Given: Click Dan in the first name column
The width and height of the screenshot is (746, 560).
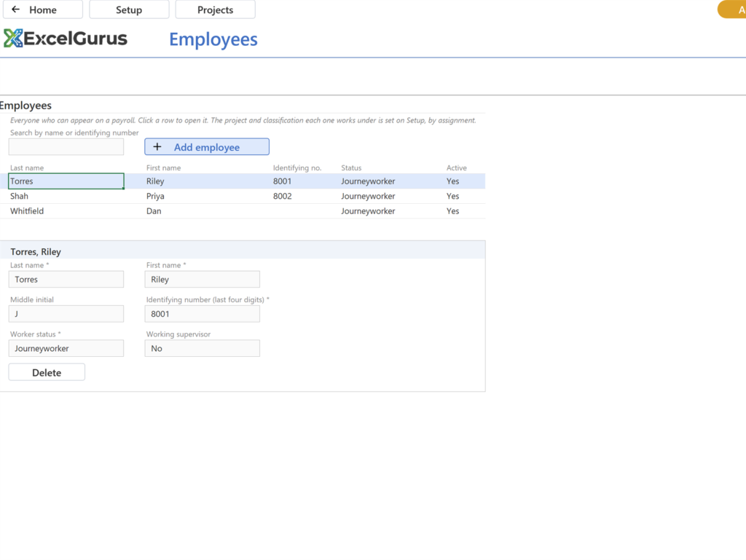Looking at the screenshot, I should (x=154, y=211).
